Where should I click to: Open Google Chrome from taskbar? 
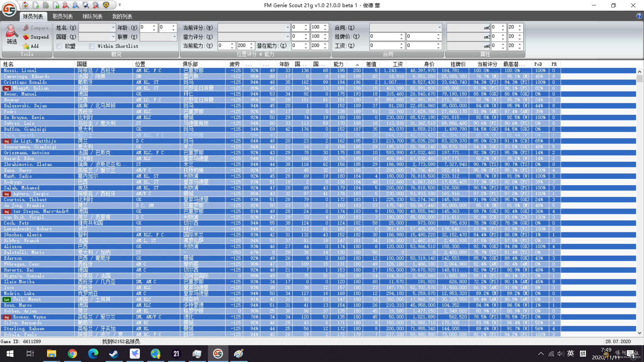coord(72,354)
